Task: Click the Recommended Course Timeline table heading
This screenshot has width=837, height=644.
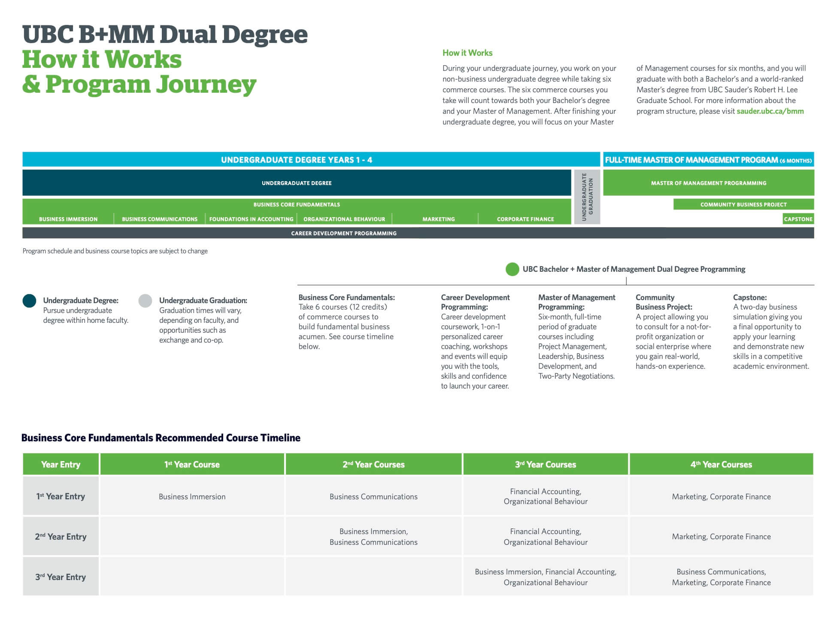Action: click(161, 438)
